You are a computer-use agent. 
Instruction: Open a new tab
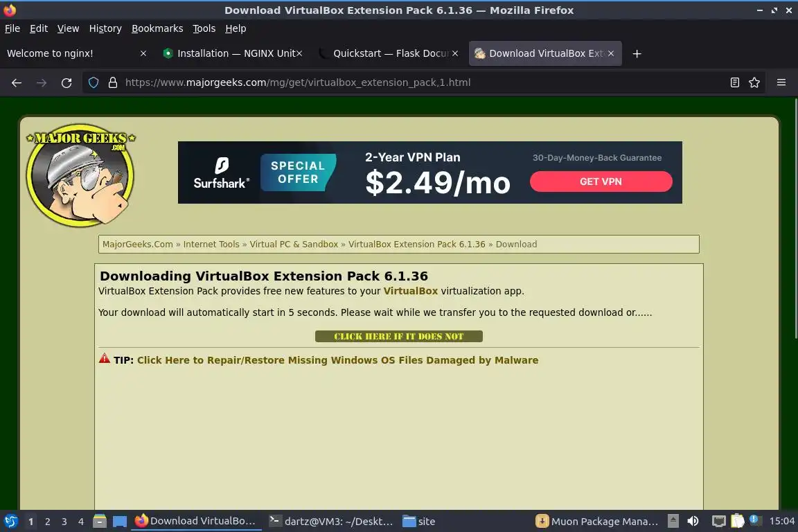pos(637,53)
